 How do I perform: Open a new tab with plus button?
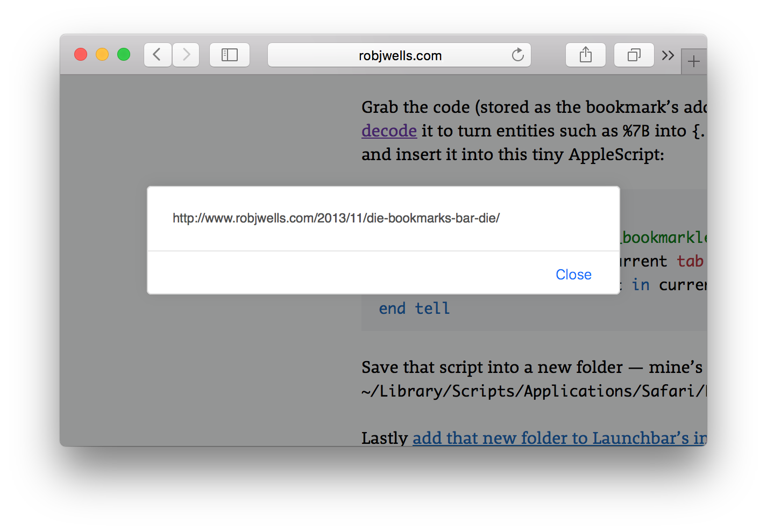pyautogui.click(x=694, y=61)
